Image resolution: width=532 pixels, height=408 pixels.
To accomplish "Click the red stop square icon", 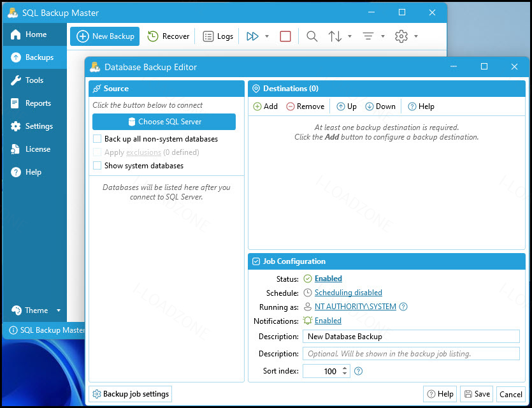I will point(285,36).
